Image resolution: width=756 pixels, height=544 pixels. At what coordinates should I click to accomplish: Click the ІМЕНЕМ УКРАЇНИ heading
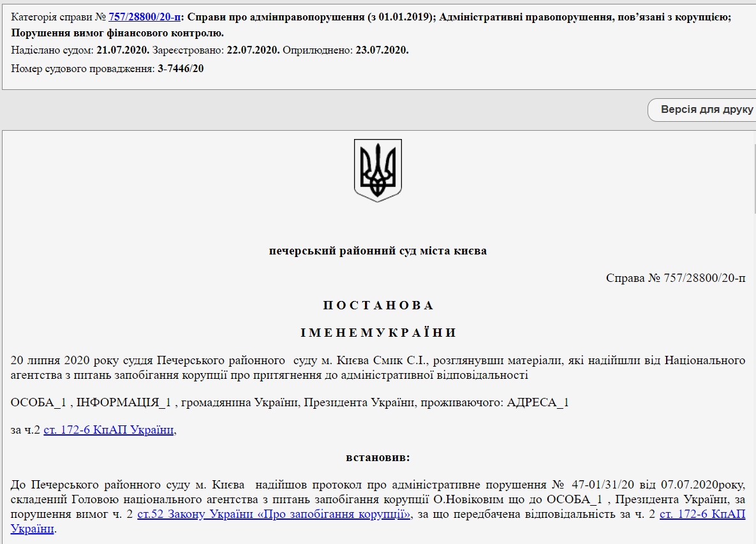click(378, 333)
